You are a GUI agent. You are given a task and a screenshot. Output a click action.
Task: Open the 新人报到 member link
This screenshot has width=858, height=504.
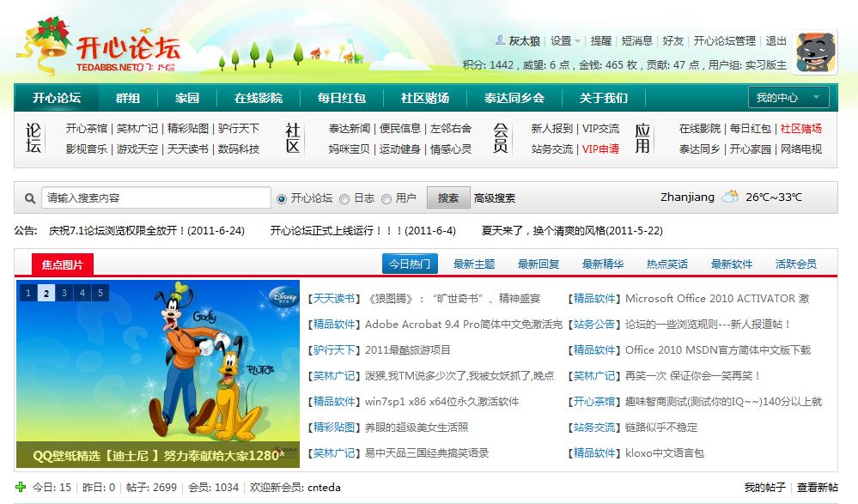coord(551,128)
